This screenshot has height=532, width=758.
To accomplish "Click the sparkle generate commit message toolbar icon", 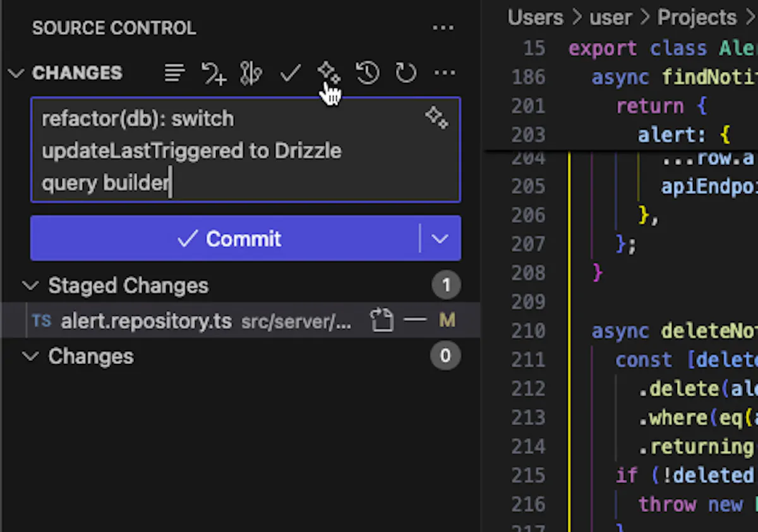I will point(328,73).
